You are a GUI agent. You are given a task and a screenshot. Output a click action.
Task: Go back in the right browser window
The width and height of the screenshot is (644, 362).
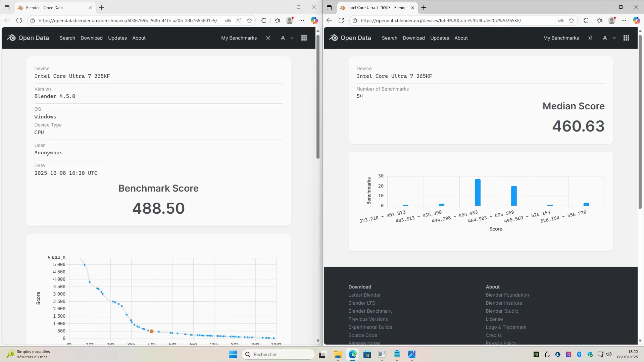(329, 20)
